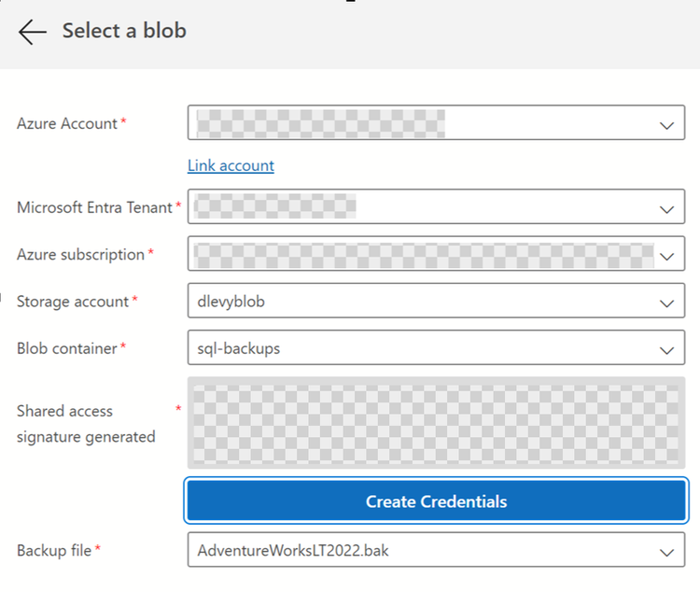This screenshot has width=700, height=592.
Task: Open the Blob container chevron arrow
Action: point(666,349)
